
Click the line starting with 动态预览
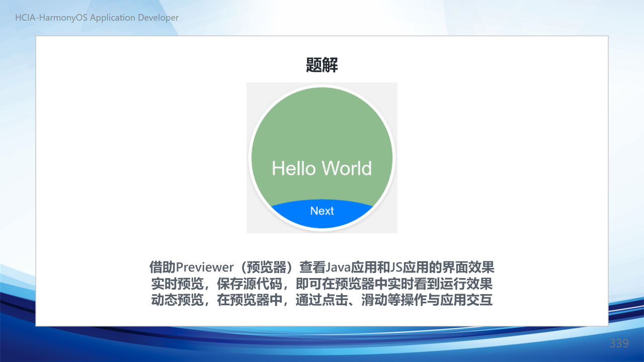322,301
